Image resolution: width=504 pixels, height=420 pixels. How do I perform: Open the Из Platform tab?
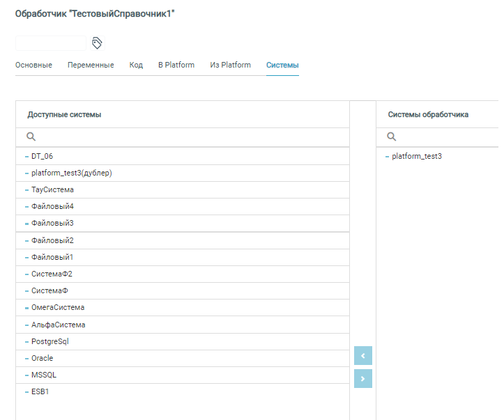pyautogui.click(x=230, y=65)
